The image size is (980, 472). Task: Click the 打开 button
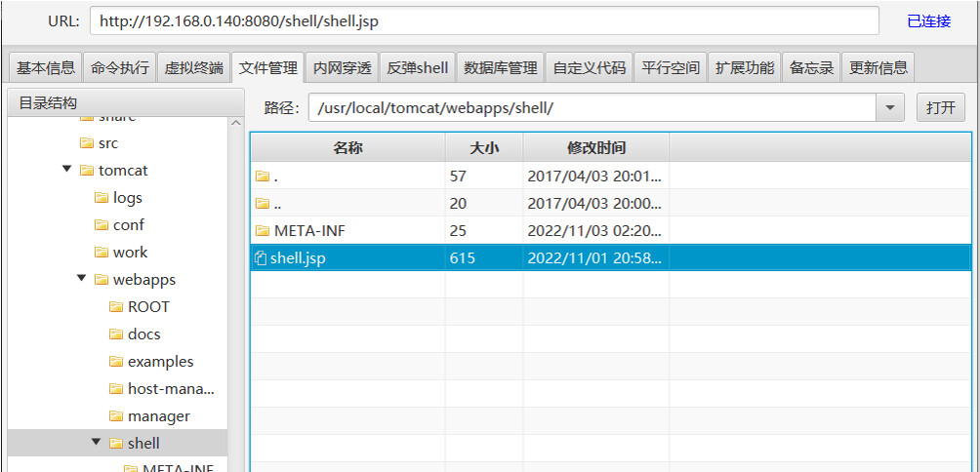[x=941, y=108]
